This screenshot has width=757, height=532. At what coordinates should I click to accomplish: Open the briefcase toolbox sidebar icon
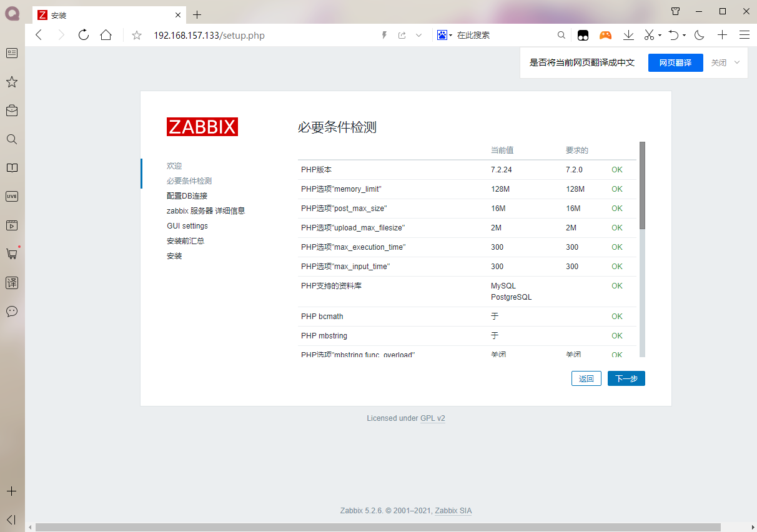click(x=12, y=111)
